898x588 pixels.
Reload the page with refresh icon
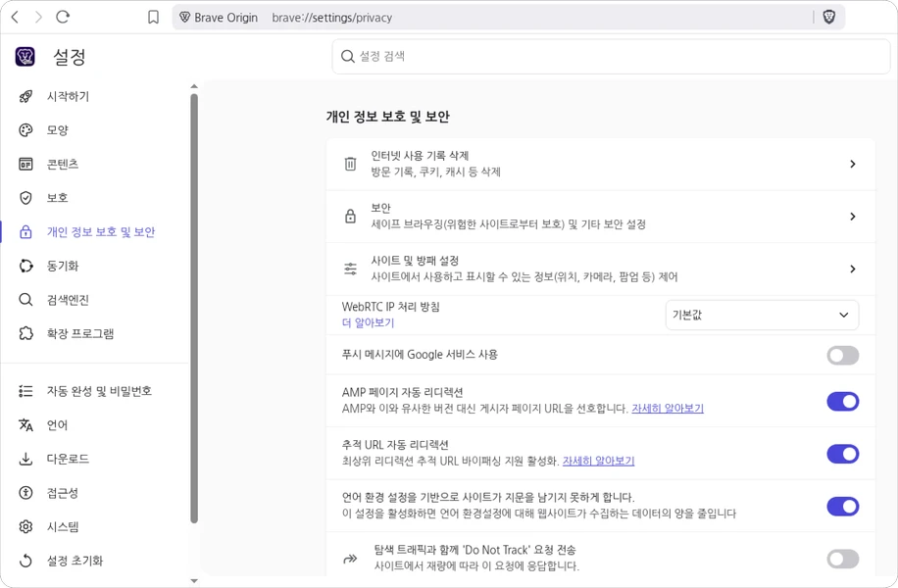point(63,17)
